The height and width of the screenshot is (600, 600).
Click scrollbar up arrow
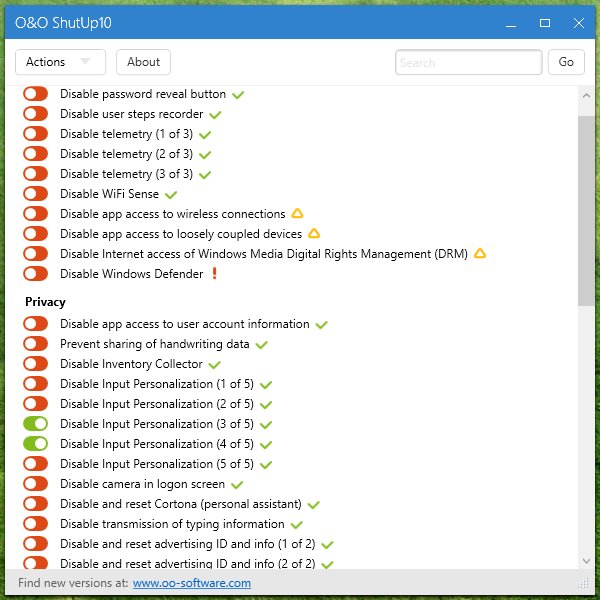coord(586,96)
